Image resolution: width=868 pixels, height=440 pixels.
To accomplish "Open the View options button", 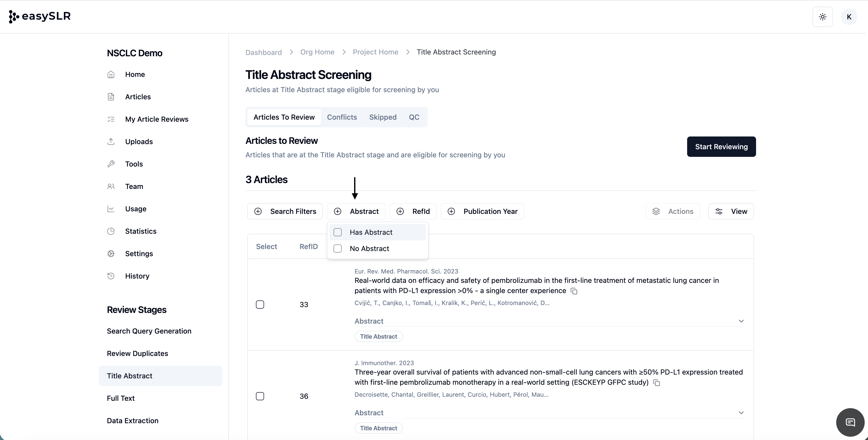I will pyautogui.click(x=731, y=211).
